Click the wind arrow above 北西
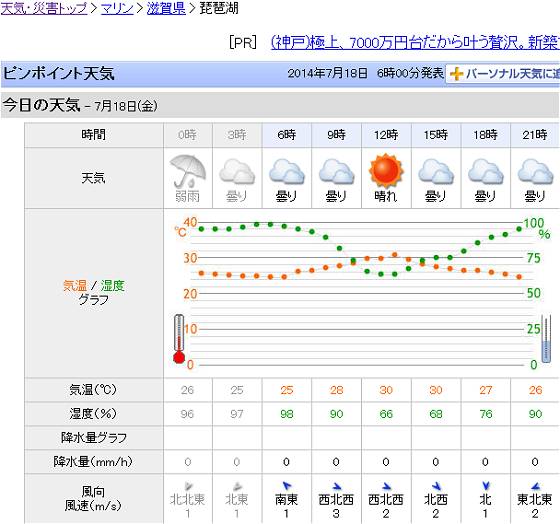This screenshot has height=524, width=560. coord(436,486)
